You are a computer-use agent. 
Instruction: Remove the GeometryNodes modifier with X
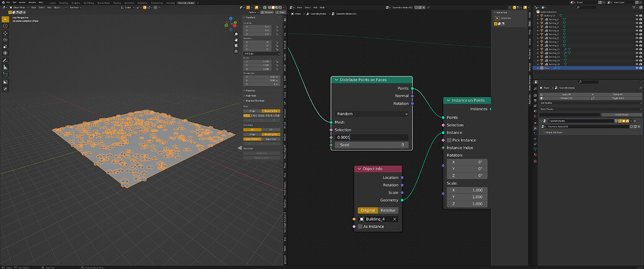pyautogui.click(x=635, y=121)
